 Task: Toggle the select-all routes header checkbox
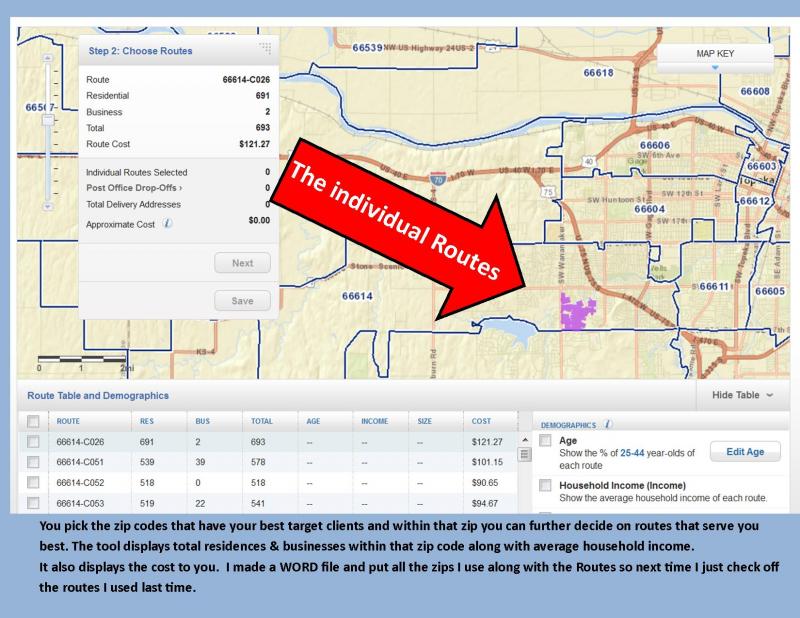[33, 421]
